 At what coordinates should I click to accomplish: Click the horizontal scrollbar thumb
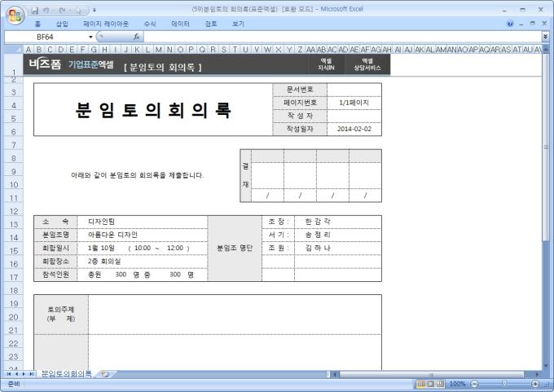pos(431,374)
